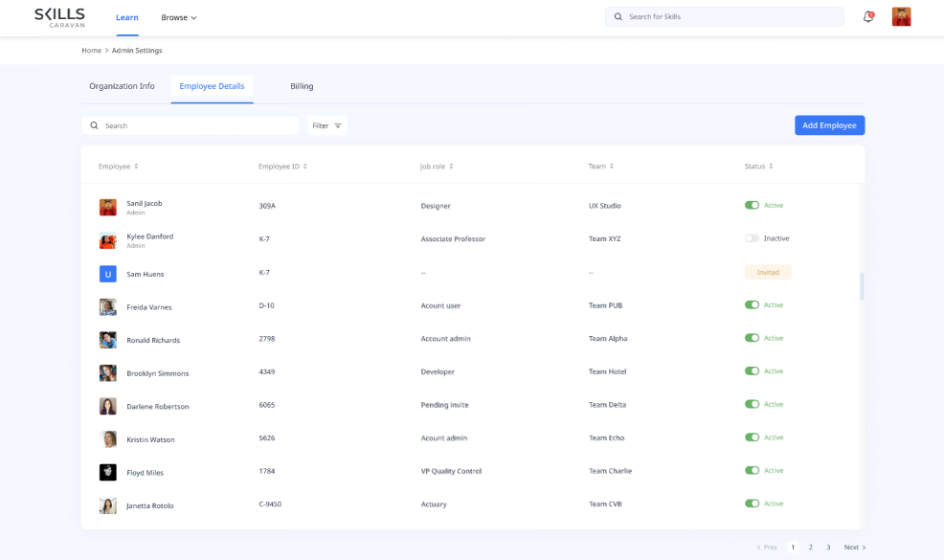Click the Home breadcrumb link
944x560 pixels.
[x=91, y=50]
